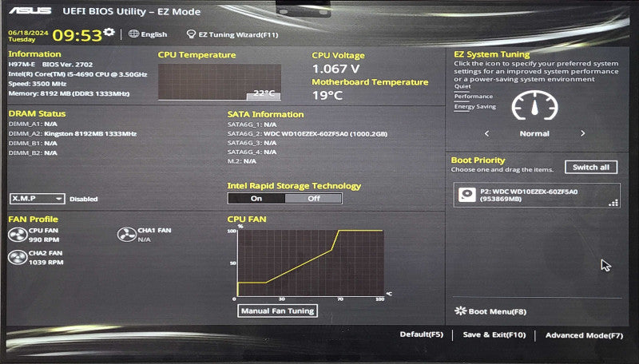Turn Intel Rapid Storage Technology On
Screen dimensions: 639x364
click(x=256, y=198)
